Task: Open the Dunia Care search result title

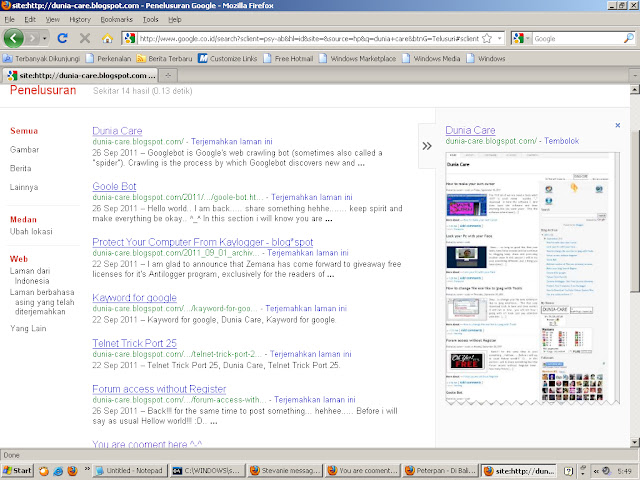Action: tap(117, 131)
